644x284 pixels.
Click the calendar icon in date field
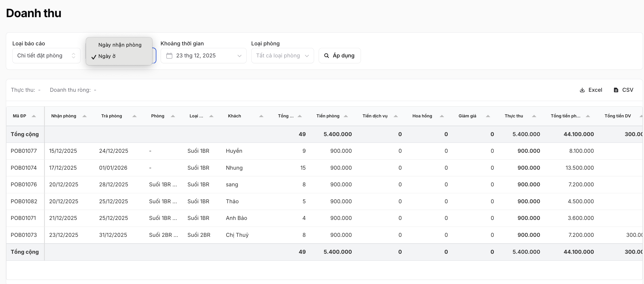pos(169,56)
